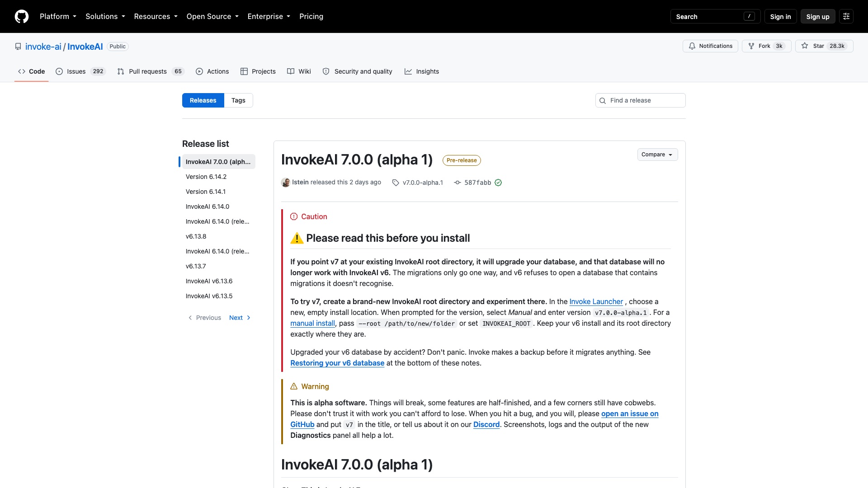The width and height of the screenshot is (868, 488).
Task: Click the lstein author name
Action: (300, 182)
